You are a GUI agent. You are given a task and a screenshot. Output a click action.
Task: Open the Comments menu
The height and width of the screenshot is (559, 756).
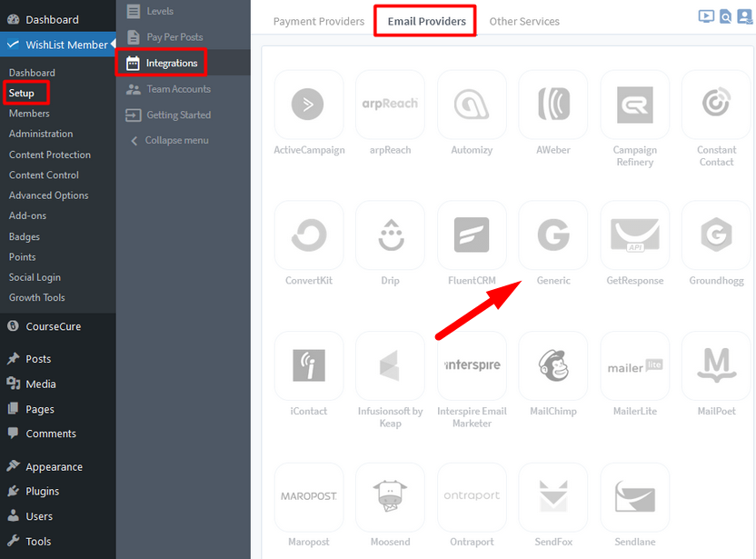tap(58, 434)
